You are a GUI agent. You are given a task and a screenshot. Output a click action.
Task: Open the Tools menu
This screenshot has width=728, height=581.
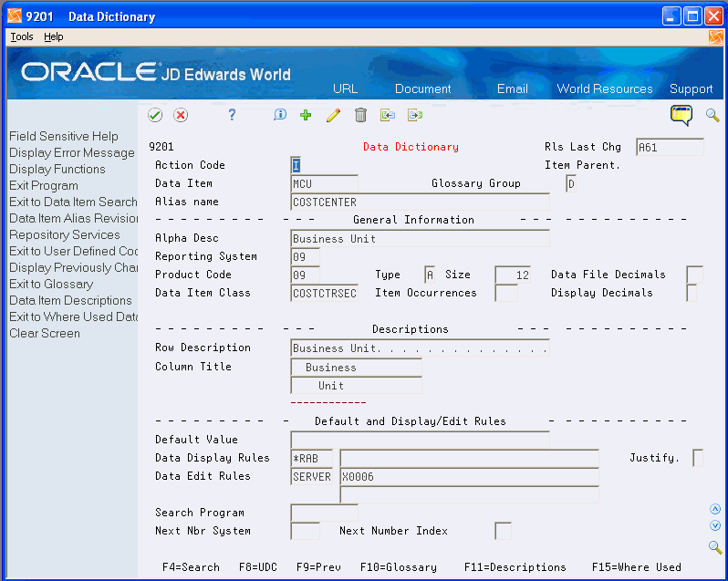click(22, 36)
